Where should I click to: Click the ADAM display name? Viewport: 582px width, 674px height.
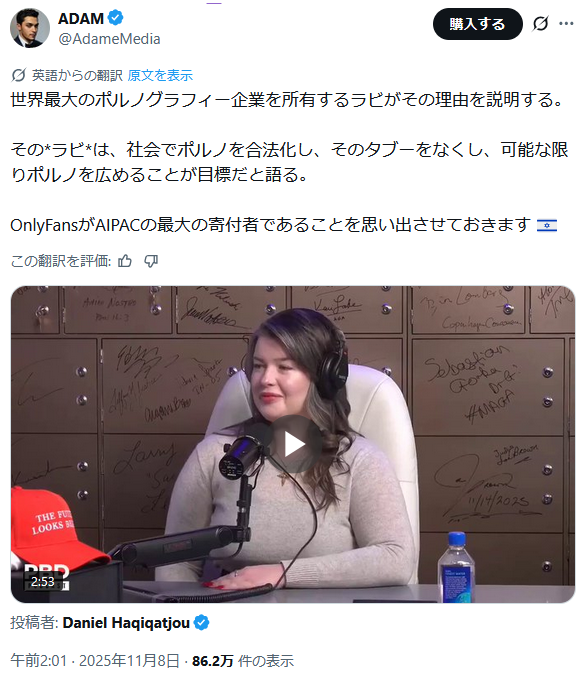pyautogui.click(x=81, y=18)
